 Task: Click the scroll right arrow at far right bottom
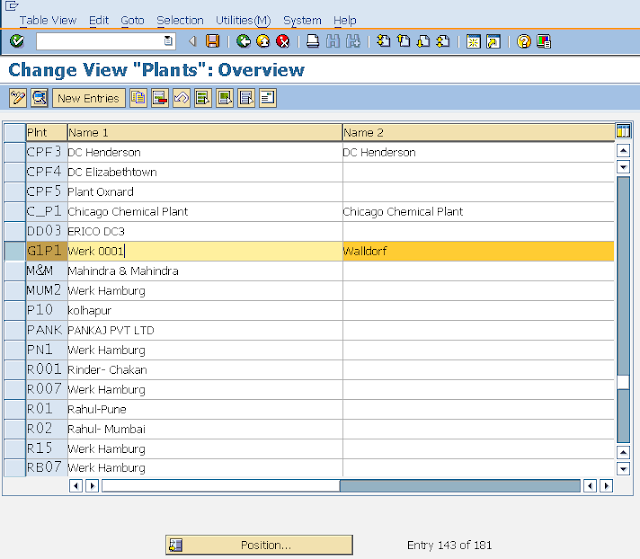click(607, 486)
